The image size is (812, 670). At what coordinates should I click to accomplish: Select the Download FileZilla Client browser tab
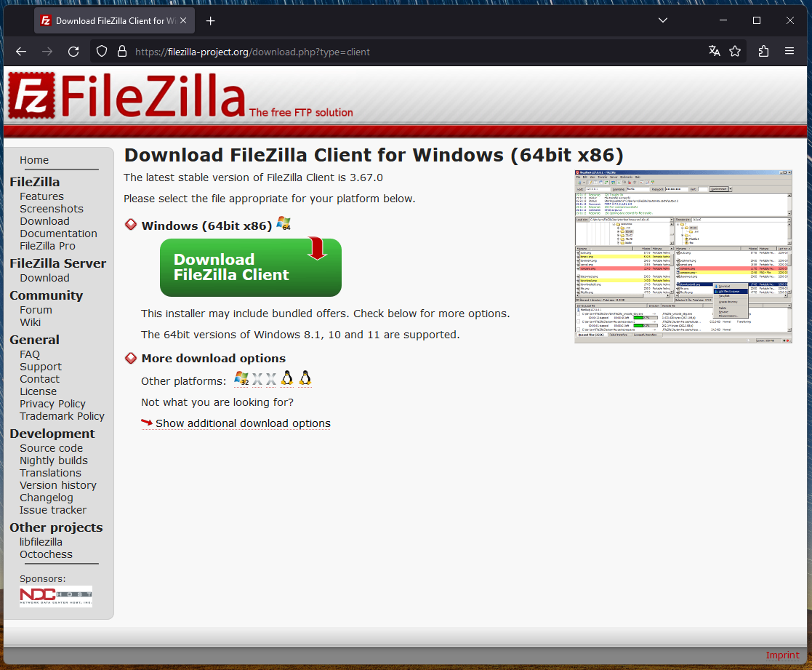click(x=114, y=20)
